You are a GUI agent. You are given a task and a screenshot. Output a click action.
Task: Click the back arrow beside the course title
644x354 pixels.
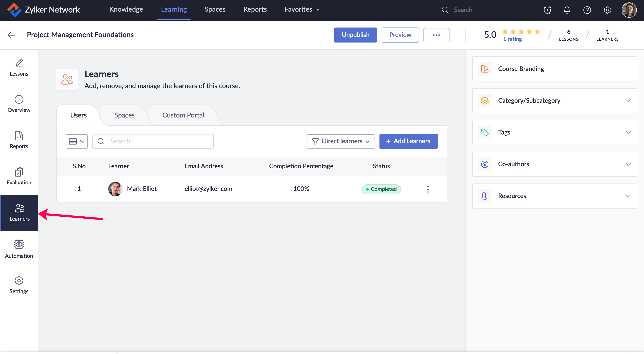point(11,35)
